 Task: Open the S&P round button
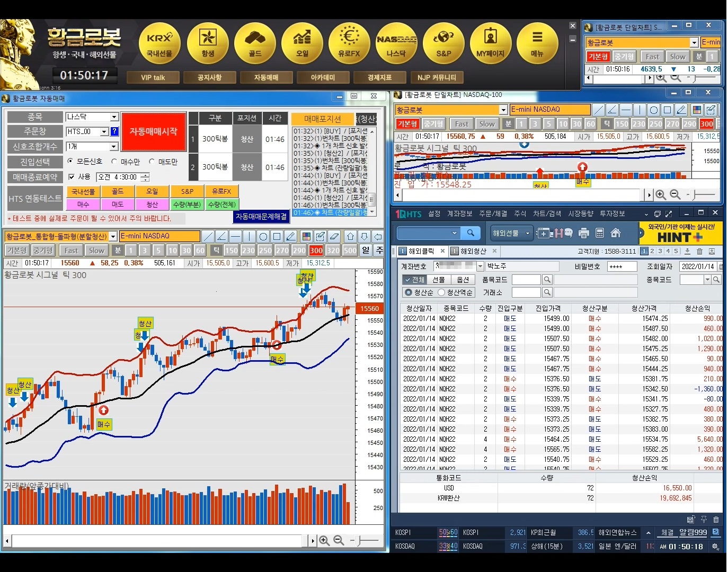pos(443,44)
